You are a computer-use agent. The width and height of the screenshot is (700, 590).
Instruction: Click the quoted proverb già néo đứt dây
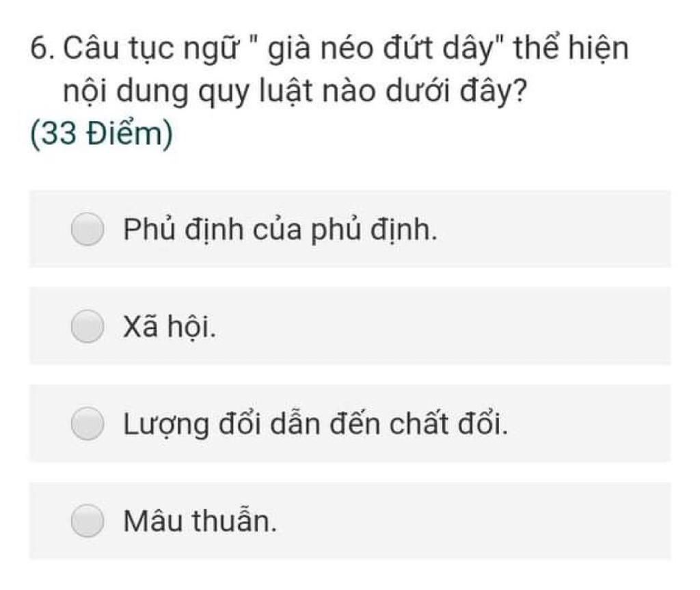386,49
